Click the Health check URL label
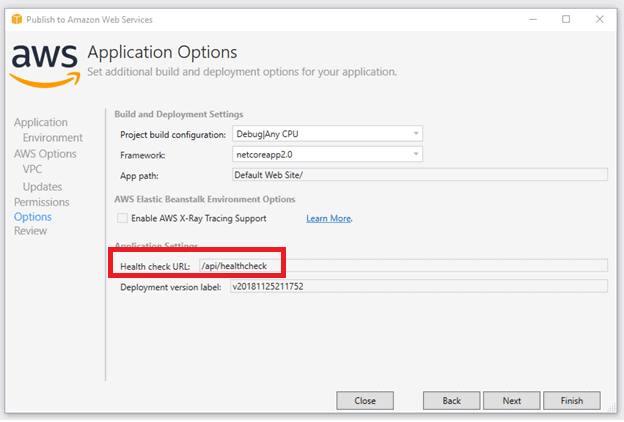 tap(155, 266)
